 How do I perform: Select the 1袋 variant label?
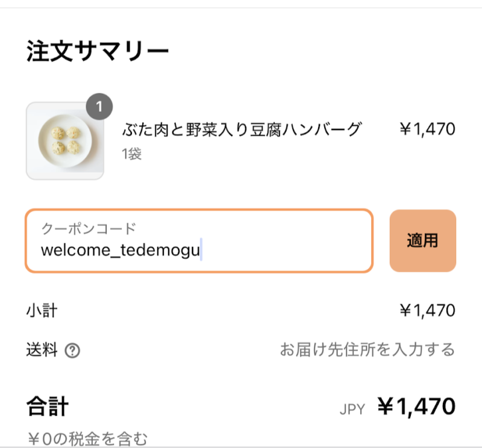click(131, 154)
